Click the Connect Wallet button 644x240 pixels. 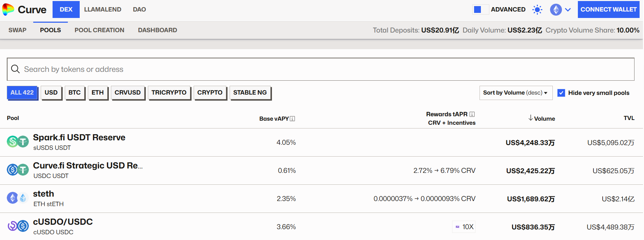coord(608,9)
